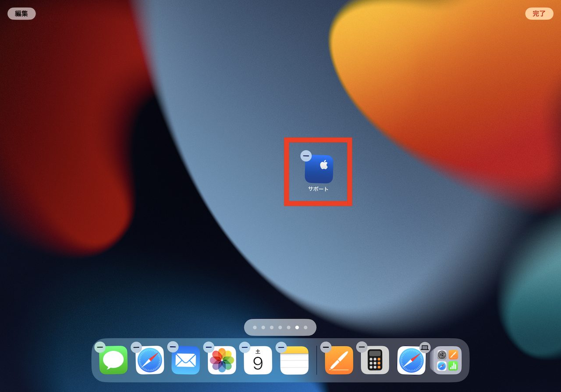The height and width of the screenshot is (392, 561).
Task: Tap 完了 to finish editing
Action: click(539, 14)
